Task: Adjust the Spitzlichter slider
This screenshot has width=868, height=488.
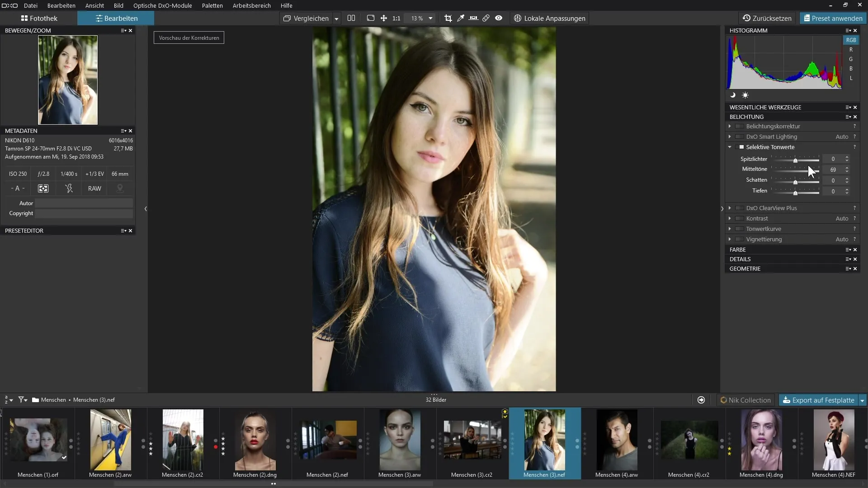Action: 795,160
